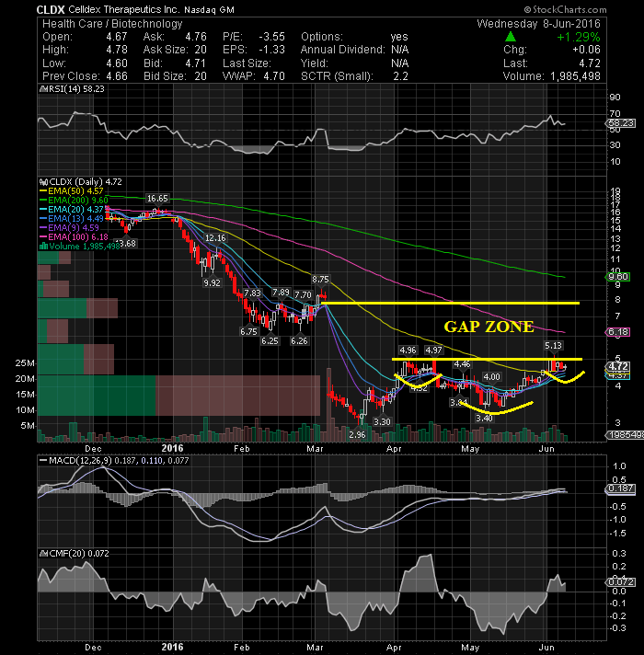Image resolution: width=644 pixels, height=655 pixels.
Task: Click the '9.92' low price label
Action: point(213,282)
